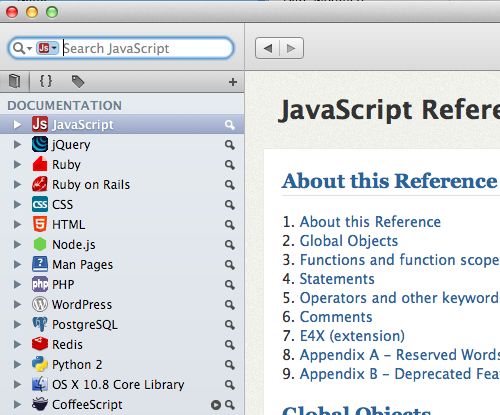The width and height of the screenshot is (500, 415).
Task: Open the JS docset filter dropdown in search
Action: (x=47, y=48)
